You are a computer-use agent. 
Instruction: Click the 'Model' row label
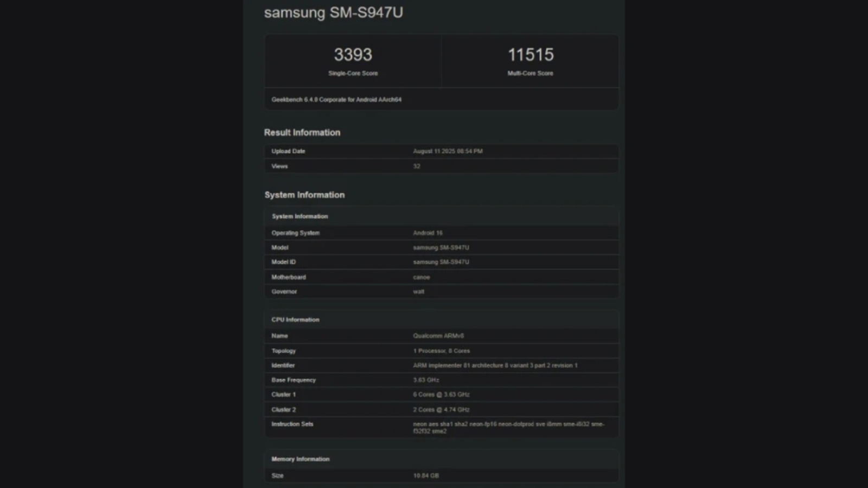pos(280,248)
